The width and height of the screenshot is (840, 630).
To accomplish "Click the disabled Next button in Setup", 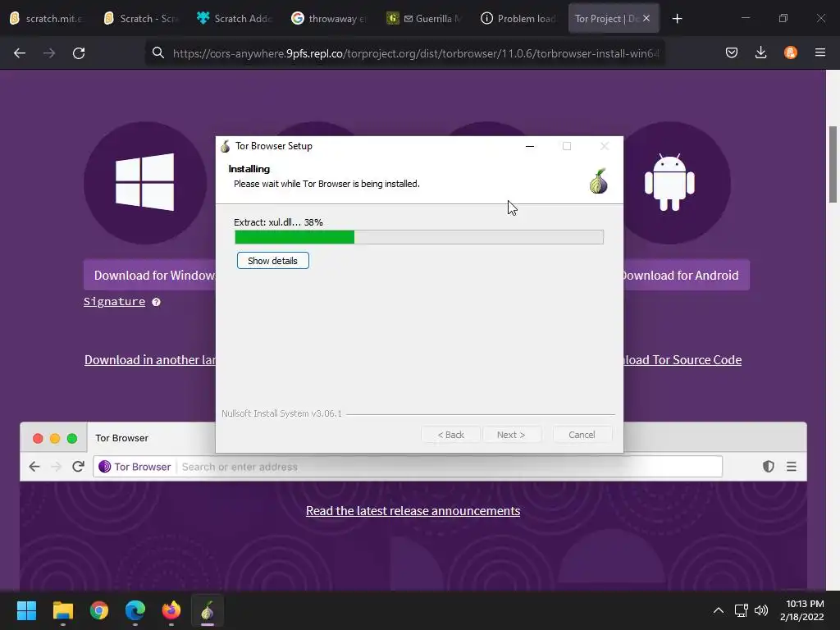I will click(511, 435).
